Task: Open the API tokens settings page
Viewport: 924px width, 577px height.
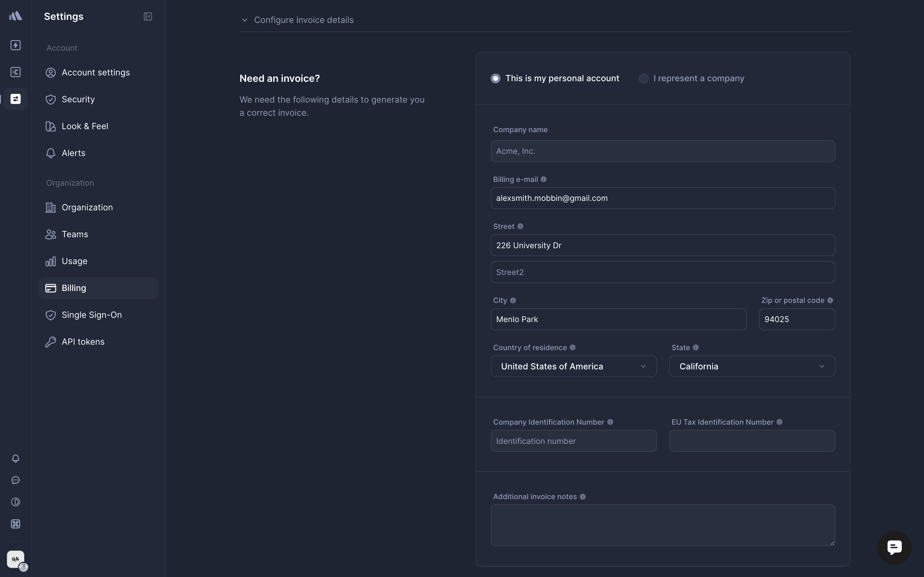Action: [x=83, y=342]
